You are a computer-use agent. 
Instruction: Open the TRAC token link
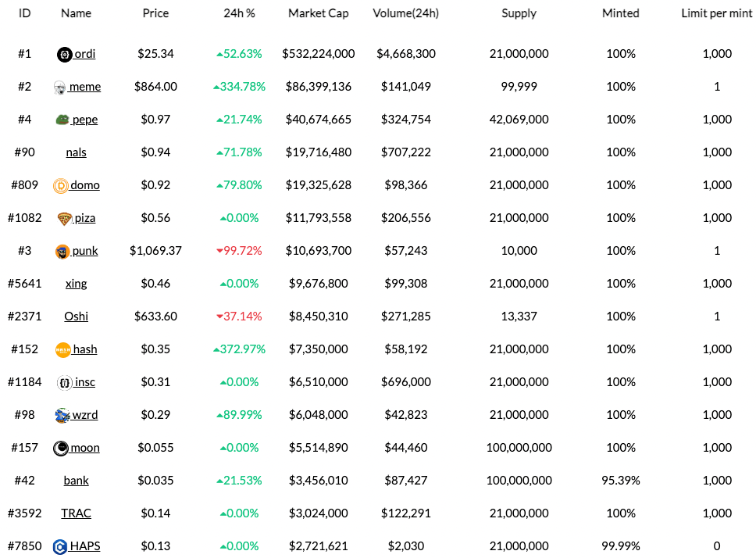pyautogui.click(x=76, y=513)
